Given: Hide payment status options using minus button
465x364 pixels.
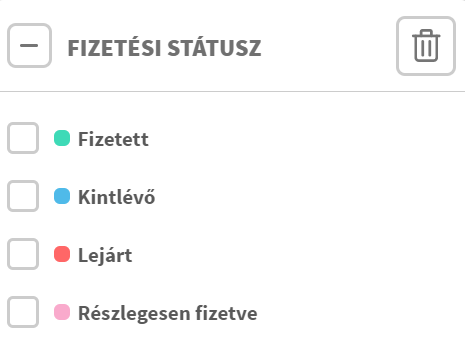Looking at the screenshot, I should [x=29, y=45].
